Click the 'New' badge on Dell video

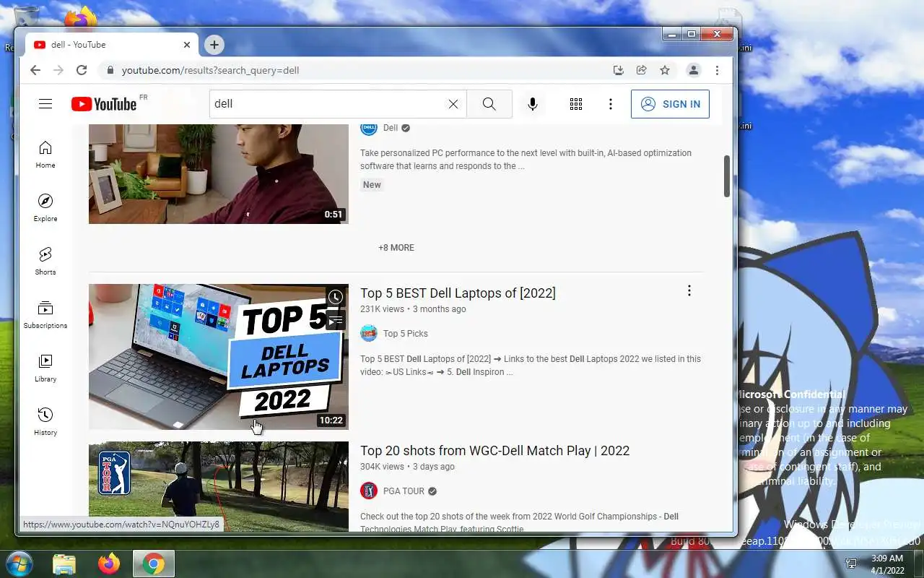(x=372, y=185)
